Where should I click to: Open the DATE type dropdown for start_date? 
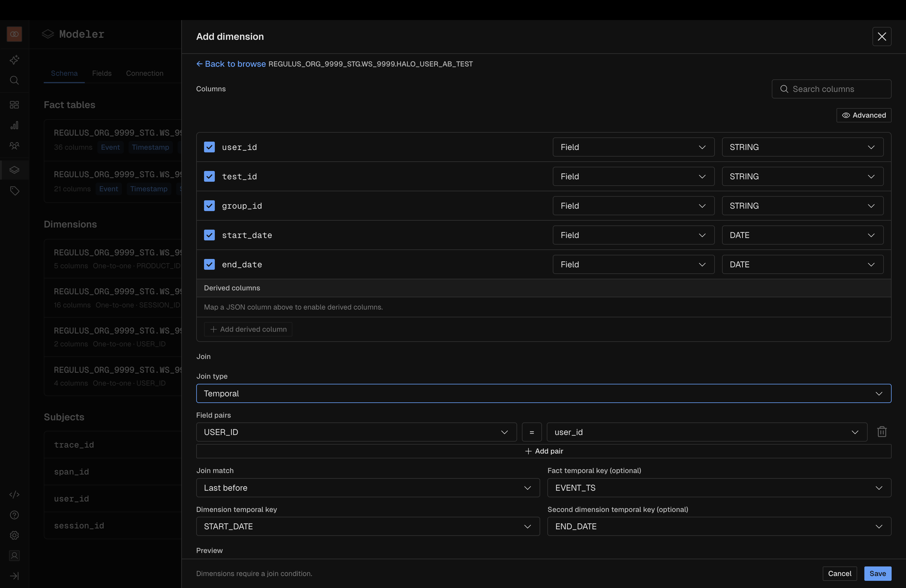(802, 235)
